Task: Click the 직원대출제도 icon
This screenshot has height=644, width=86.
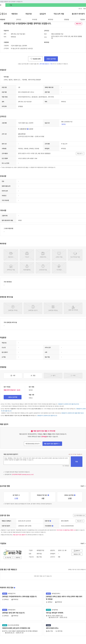Action: [27, 268]
